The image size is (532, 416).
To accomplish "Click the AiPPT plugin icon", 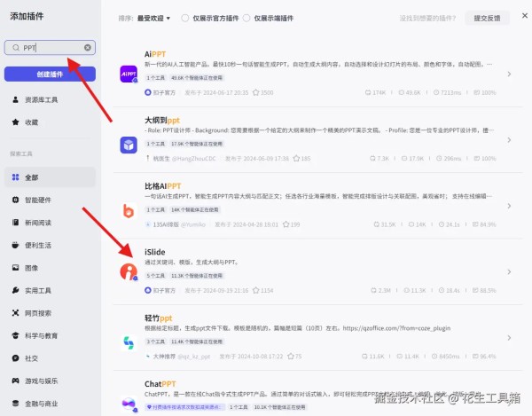I will tap(129, 74).
